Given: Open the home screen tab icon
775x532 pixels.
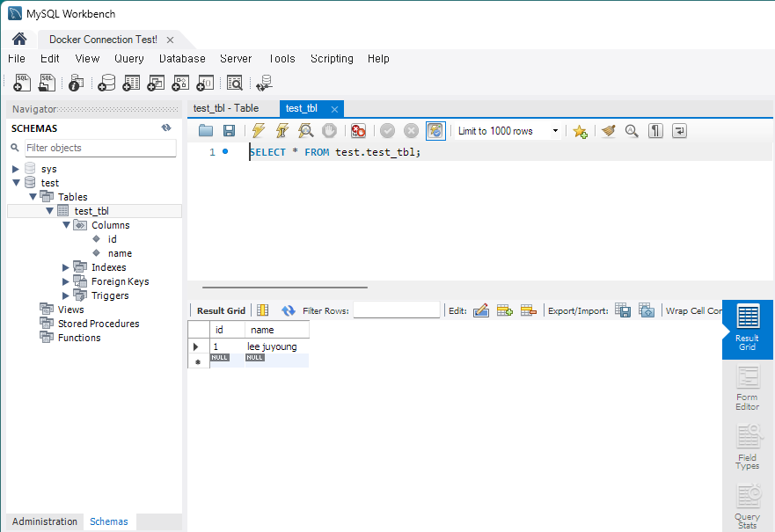Looking at the screenshot, I should 19,39.
